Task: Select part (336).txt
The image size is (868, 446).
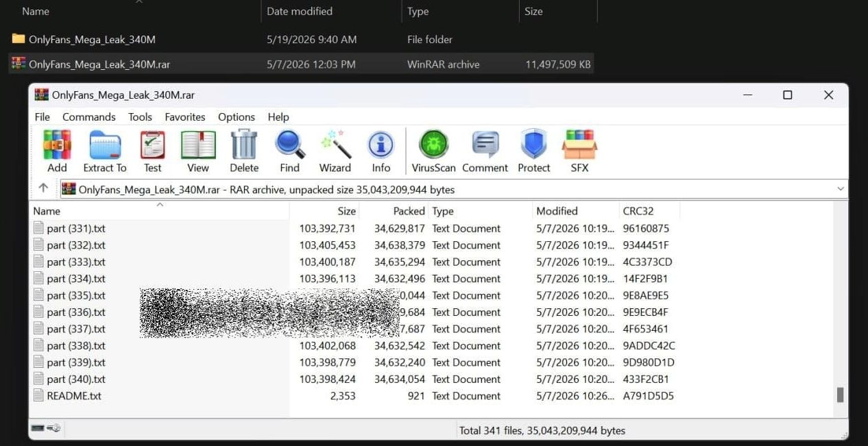Action: [76, 312]
